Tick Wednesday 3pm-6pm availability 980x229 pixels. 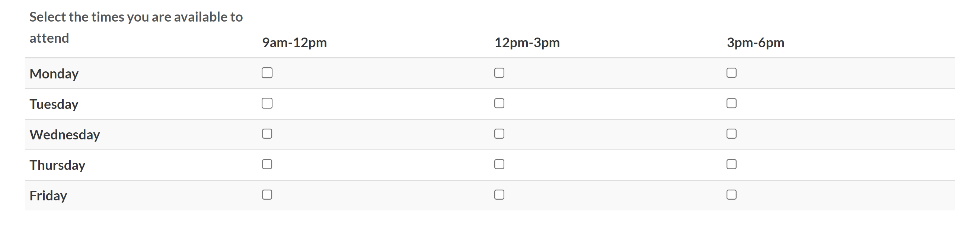tap(731, 134)
